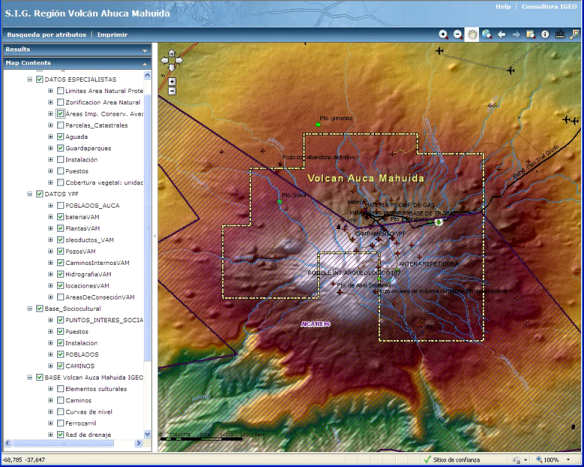Click the map's small zoom-in plus button
The image size is (584, 467).
(x=172, y=82)
